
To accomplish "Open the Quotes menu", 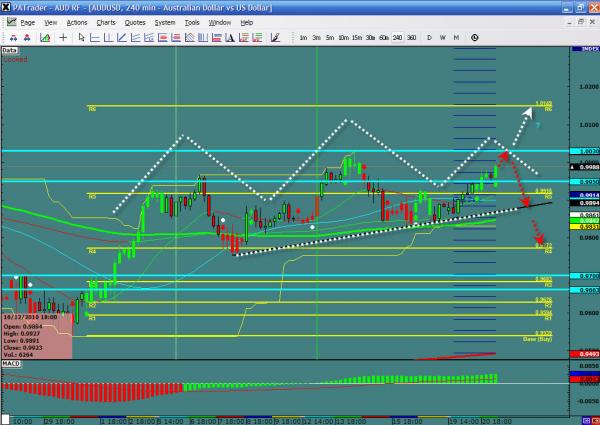I will pos(134,21).
